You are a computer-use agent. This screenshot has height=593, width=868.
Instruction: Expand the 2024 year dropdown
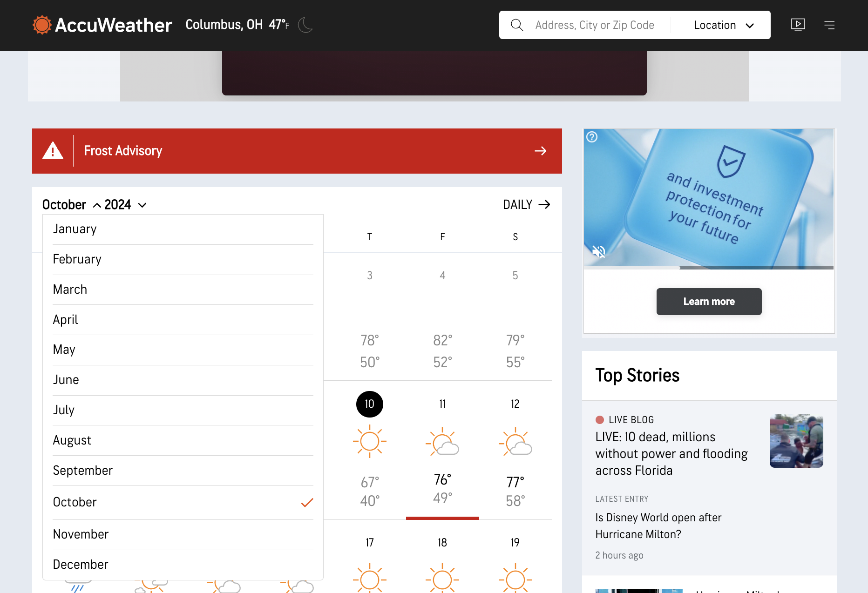(x=126, y=205)
